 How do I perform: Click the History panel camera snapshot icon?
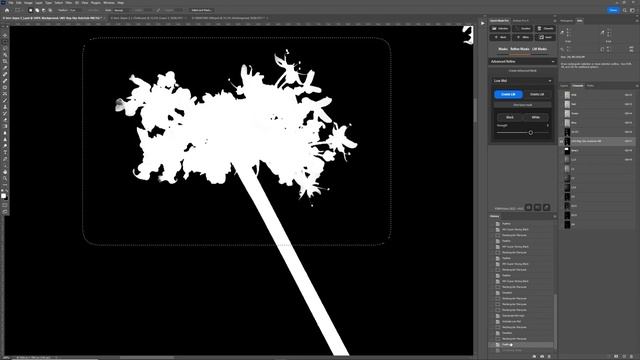(x=542, y=356)
